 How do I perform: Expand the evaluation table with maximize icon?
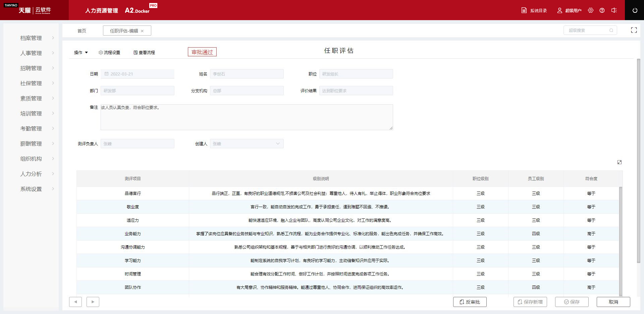pos(620,162)
